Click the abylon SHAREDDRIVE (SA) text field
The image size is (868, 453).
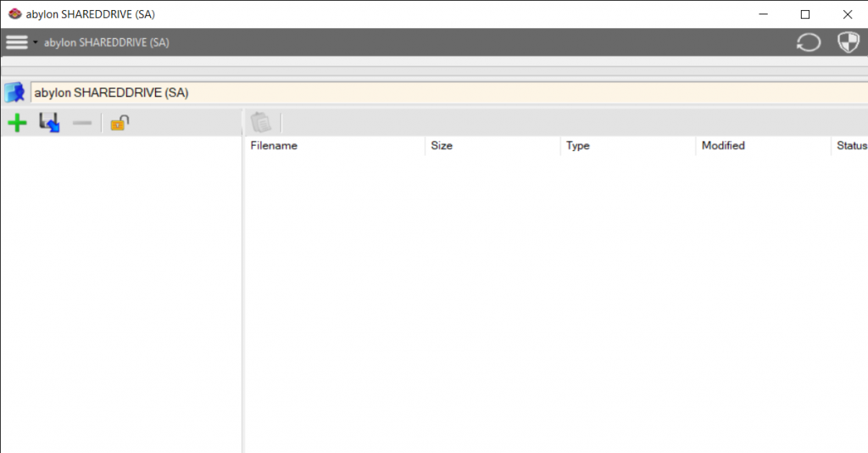449,92
